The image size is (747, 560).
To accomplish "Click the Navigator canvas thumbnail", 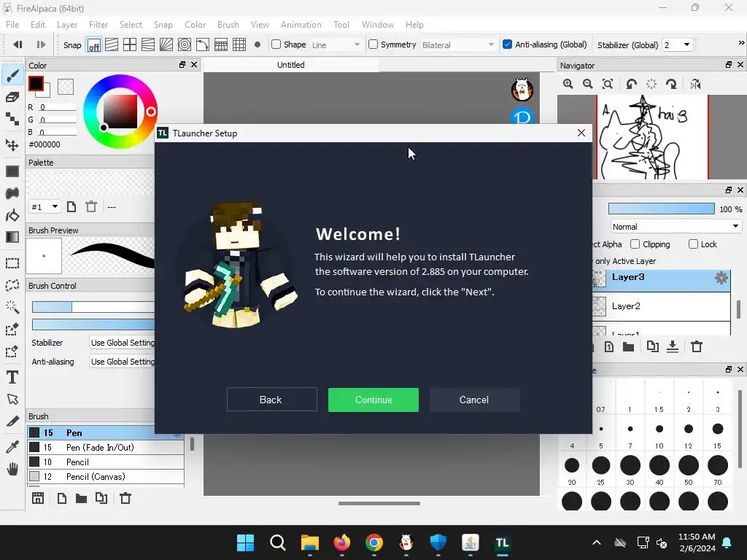I will click(x=653, y=137).
